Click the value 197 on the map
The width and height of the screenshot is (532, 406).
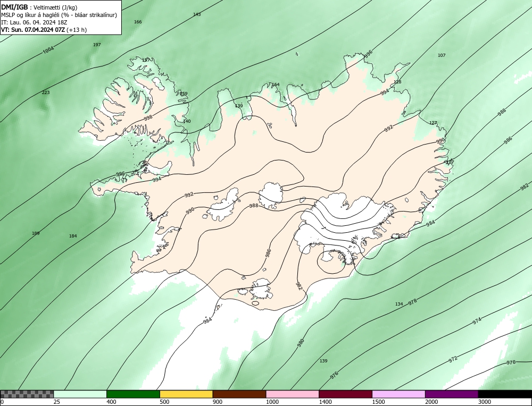[x=97, y=45]
